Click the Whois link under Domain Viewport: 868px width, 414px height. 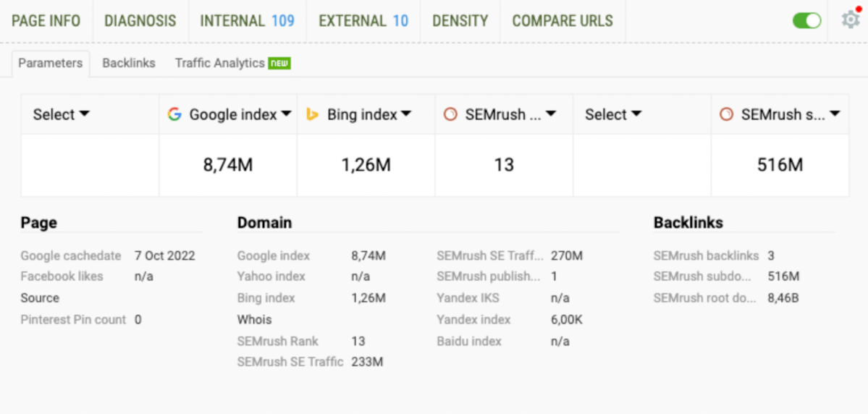[255, 319]
